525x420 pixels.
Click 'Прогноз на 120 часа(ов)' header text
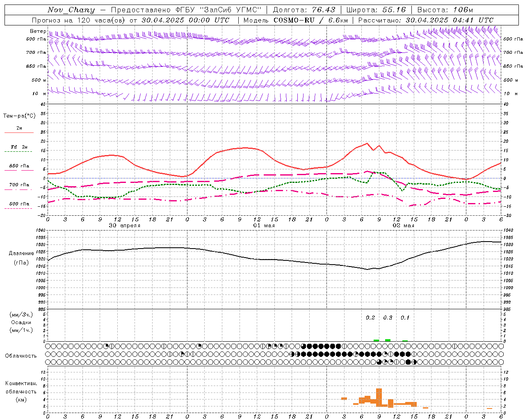pos(79,20)
